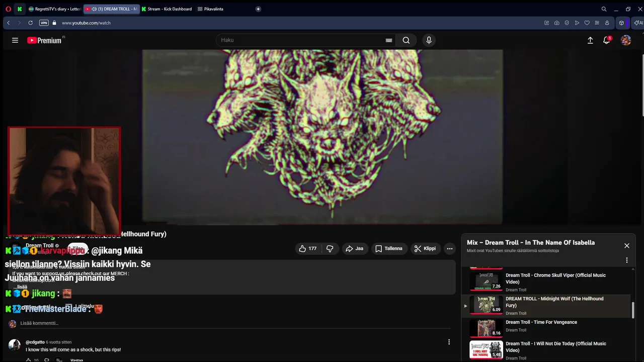Viewport: 644px width, 362px height.
Task: Open @cdgatto comment options kebab menu
Action: [449, 342]
